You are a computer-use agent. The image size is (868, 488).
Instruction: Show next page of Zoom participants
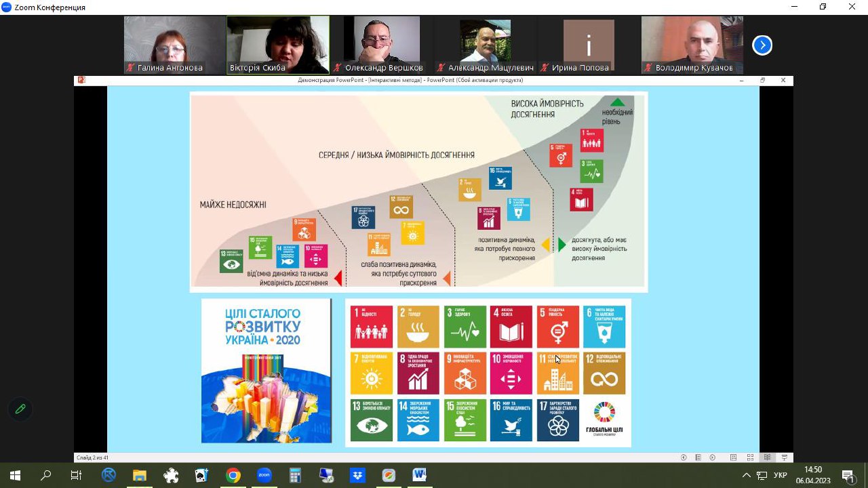click(x=762, y=45)
